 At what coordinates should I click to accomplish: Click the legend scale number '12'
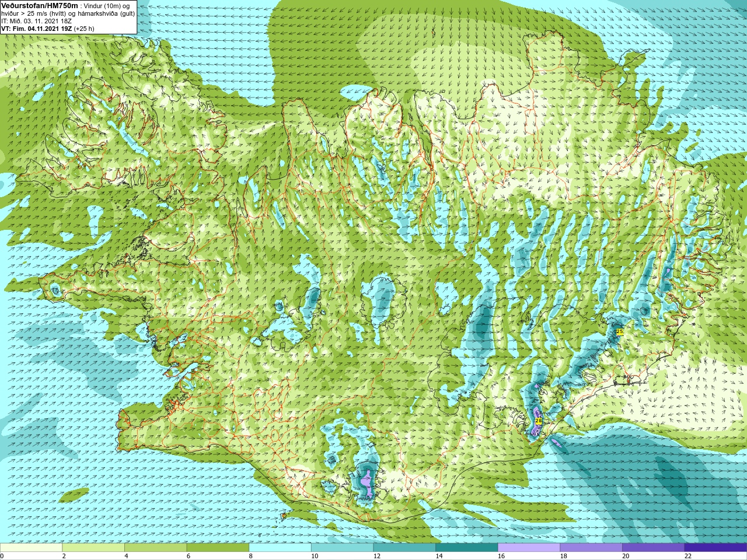coord(377,556)
